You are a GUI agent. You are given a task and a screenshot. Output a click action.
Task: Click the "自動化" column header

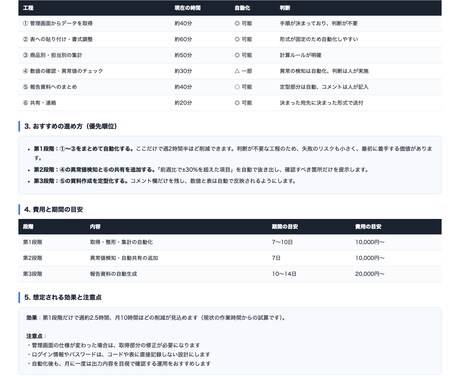[x=242, y=8]
